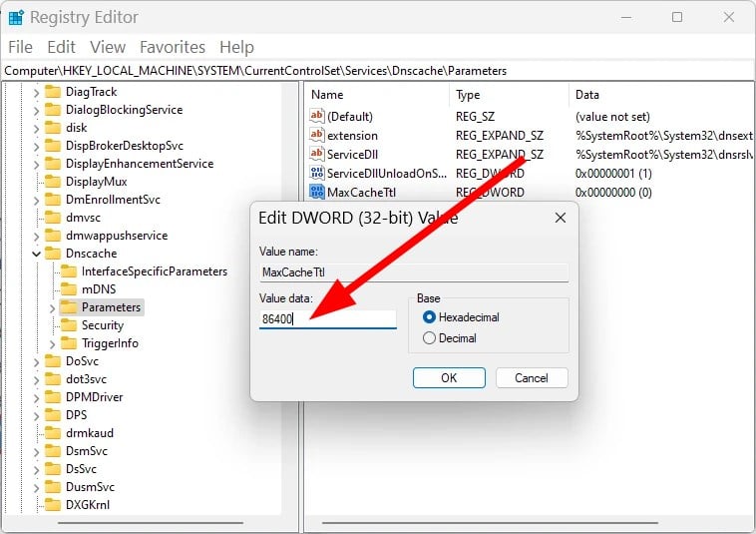
Task: Select the dmvsc folder icon
Action: pos(53,217)
